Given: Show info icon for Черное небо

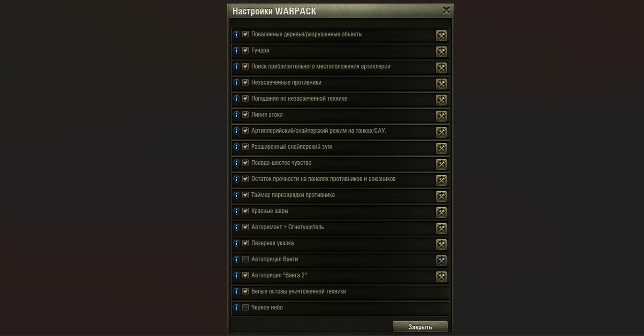Looking at the screenshot, I should [237, 308].
